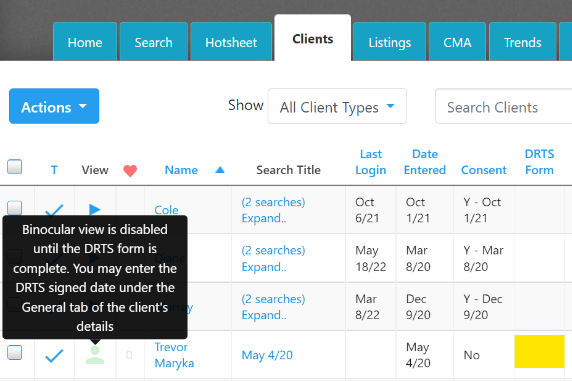
Task: Open the Actions dropdown menu
Action: click(54, 106)
